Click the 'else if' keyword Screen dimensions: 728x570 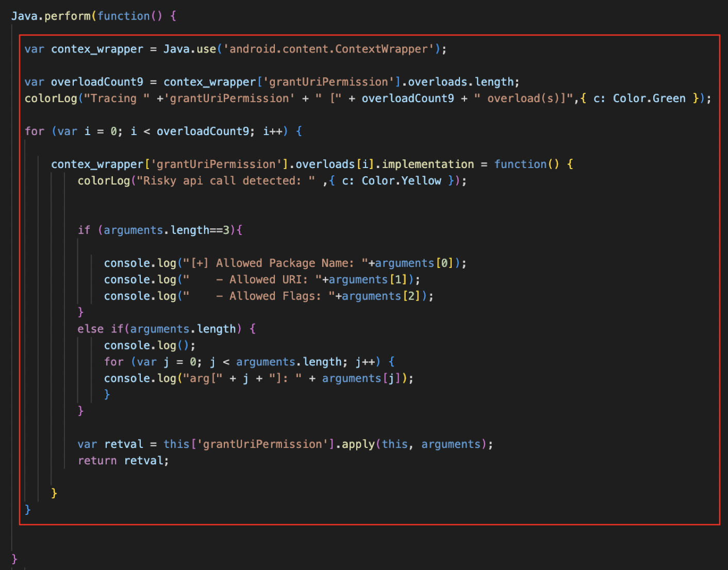click(x=101, y=329)
